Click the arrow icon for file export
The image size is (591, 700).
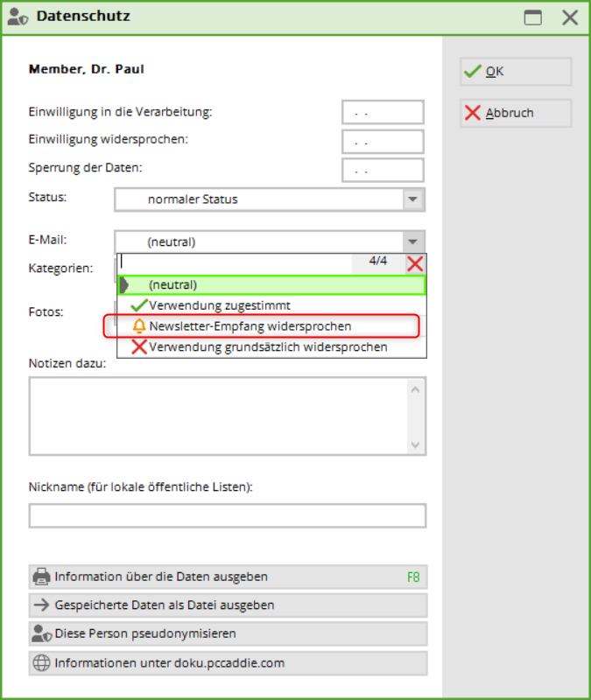point(41,605)
